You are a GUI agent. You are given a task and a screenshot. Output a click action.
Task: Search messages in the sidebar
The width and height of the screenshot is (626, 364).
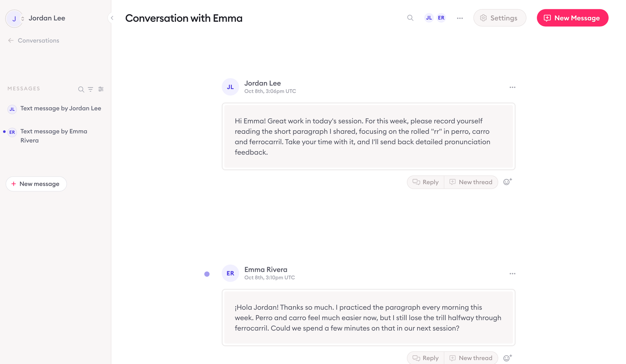click(81, 89)
